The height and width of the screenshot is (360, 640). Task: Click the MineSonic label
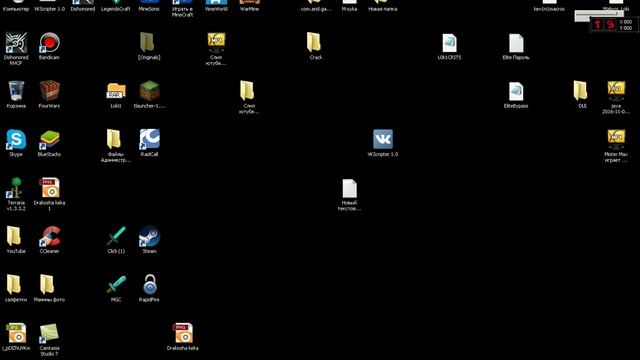[x=149, y=9]
